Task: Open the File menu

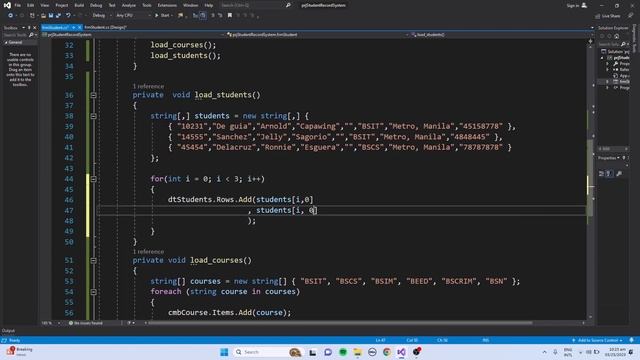Action: point(18,5)
